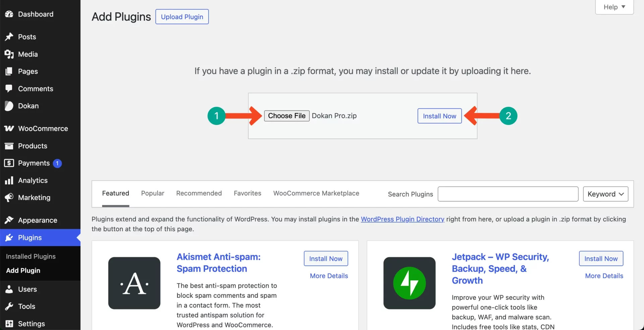
Task: Open the Tools menu label
Action: (27, 307)
